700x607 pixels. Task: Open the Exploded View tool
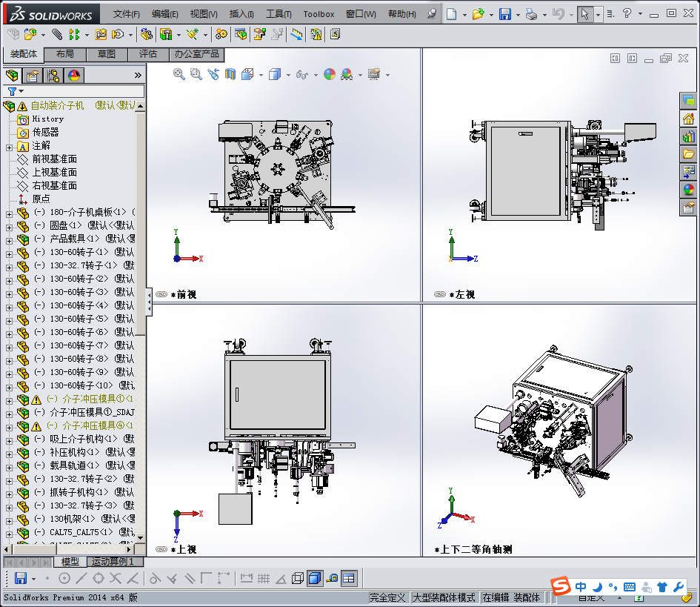[x=260, y=34]
